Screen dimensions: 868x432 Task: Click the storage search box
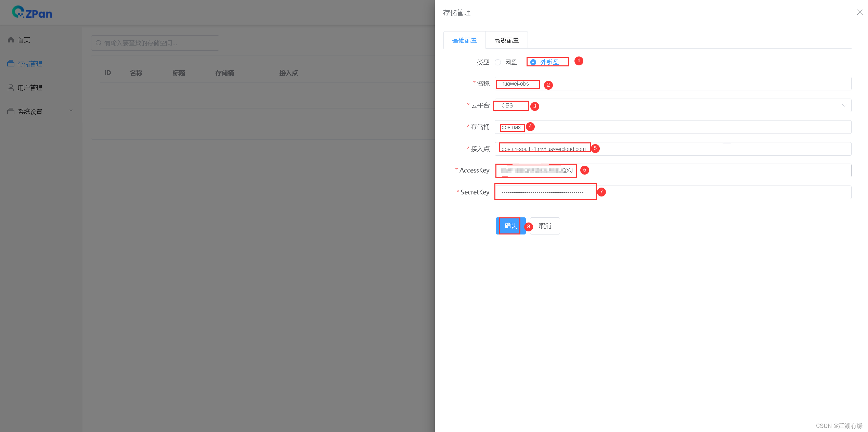155,43
